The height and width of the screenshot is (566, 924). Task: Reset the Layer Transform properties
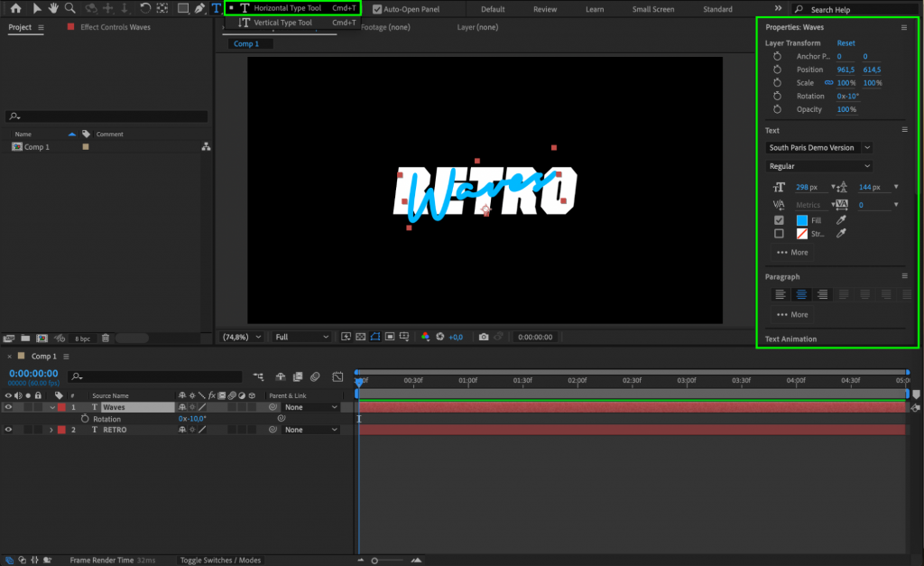click(846, 42)
